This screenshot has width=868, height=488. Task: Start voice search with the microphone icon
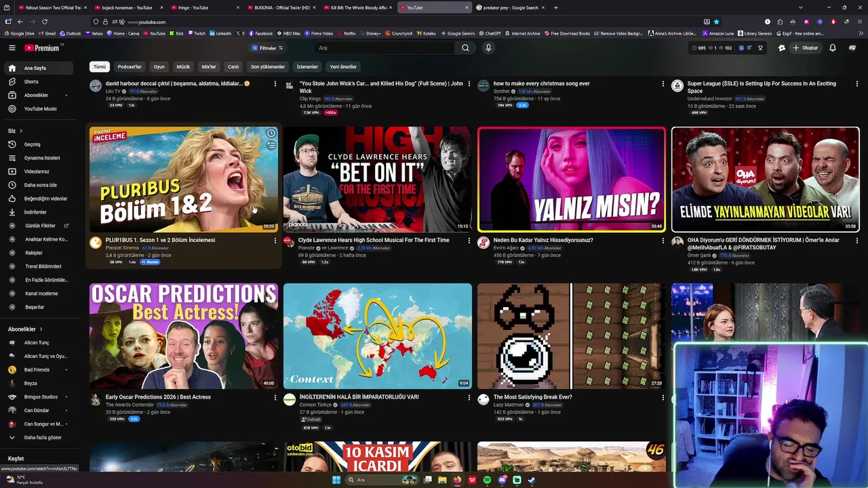(x=488, y=48)
